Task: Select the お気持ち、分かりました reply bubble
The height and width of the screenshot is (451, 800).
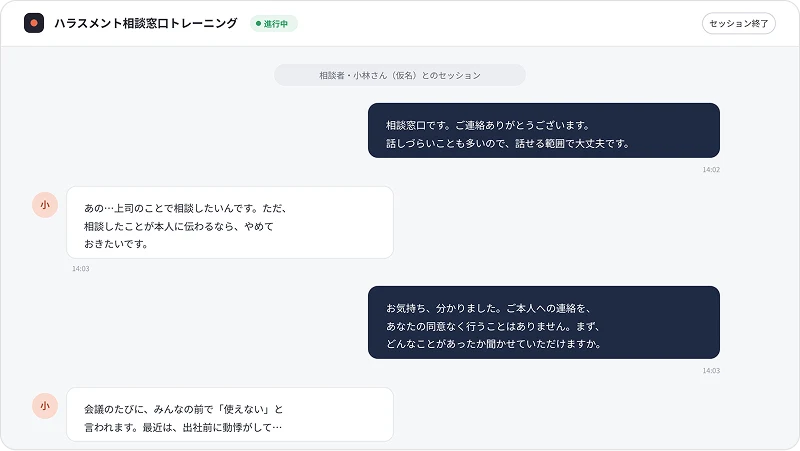Action: [x=543, y=322]
